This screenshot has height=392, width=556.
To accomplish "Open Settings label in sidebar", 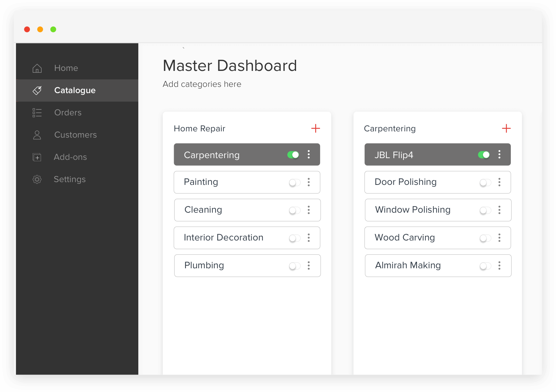I will point(69,179).
